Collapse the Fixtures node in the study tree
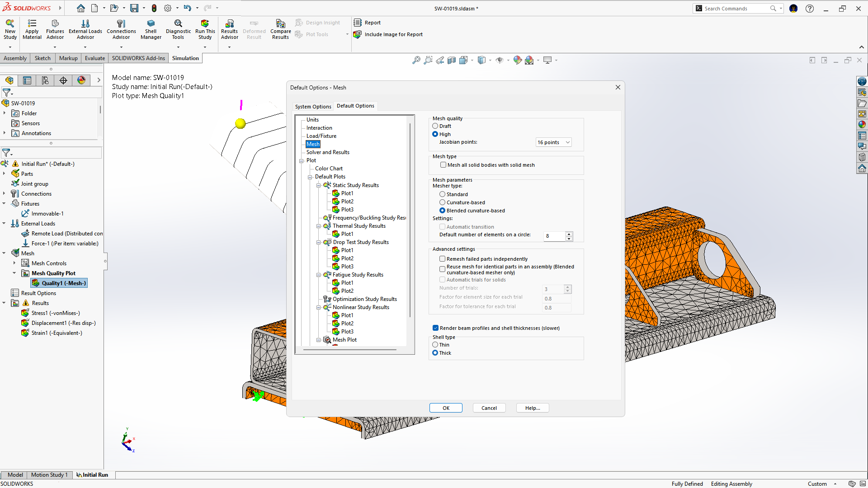868x488 pixels. click(x=4, y=204)
